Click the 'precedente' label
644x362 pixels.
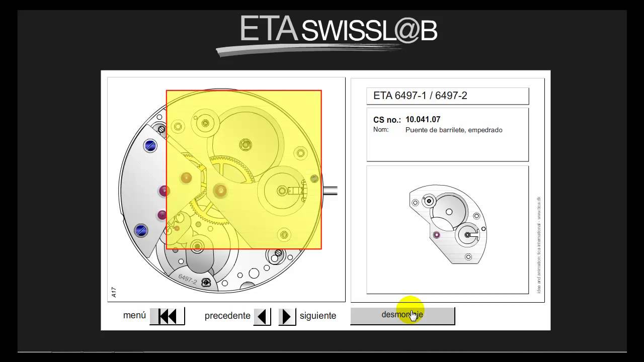[x=227, y=316]
